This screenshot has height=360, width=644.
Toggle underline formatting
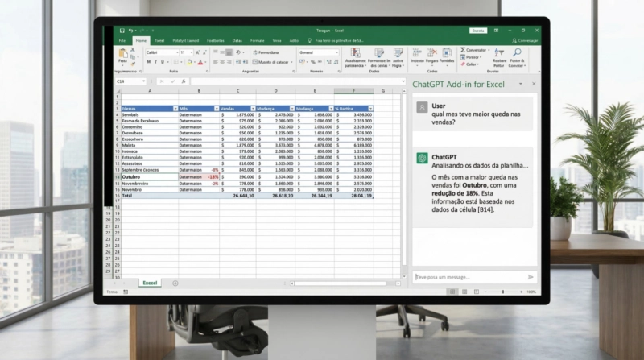(163, 62)
